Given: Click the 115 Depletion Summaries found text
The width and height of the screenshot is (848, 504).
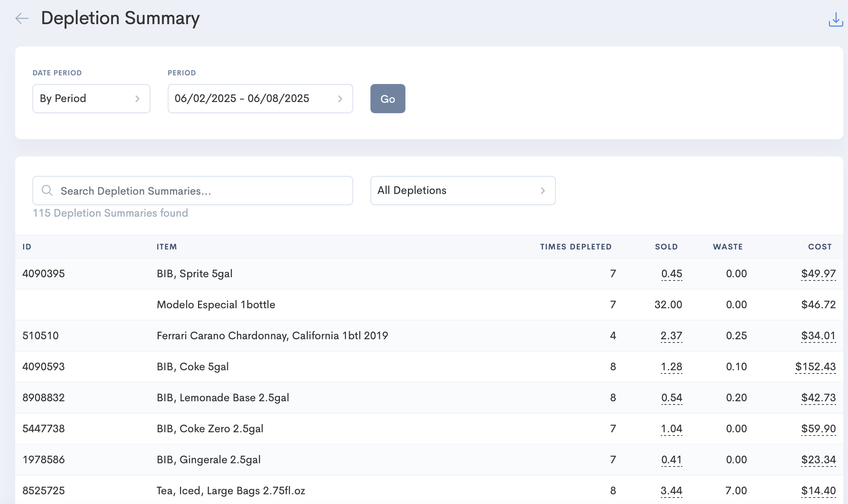Looking at the screenshot, I should tap(110, 213).
